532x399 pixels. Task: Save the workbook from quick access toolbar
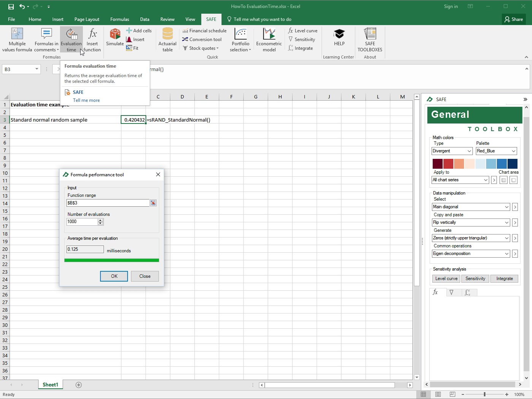[11, 6]
